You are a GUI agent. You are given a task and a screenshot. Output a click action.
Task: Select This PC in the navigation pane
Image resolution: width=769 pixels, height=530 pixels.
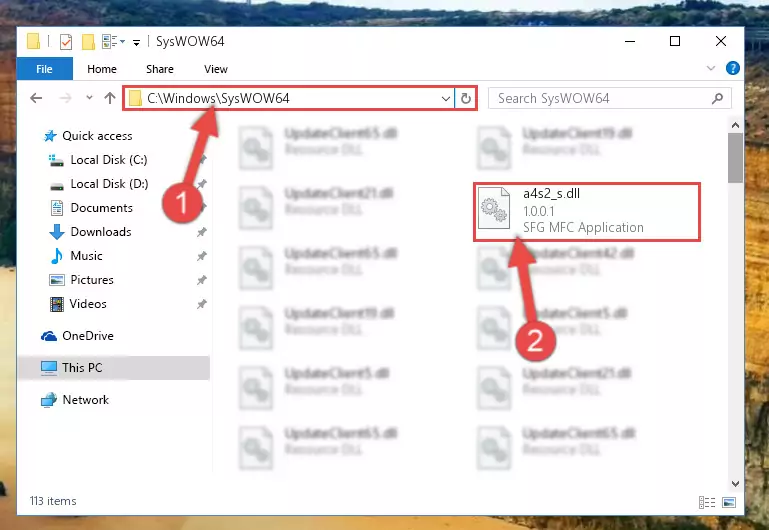pyautogui.click(x=113, y=368)
